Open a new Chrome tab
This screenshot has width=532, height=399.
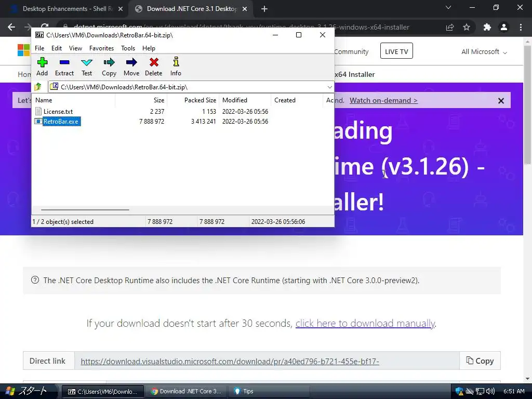click(264, 9)
